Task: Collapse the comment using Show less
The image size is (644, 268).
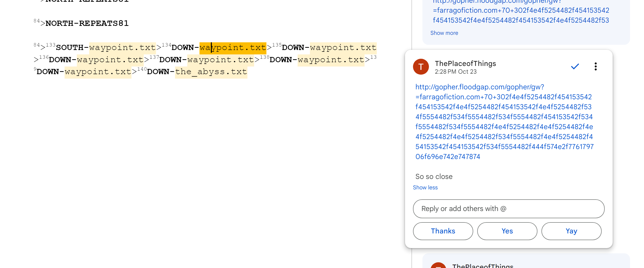Action: pyautogui.click(x=425, y=187)
